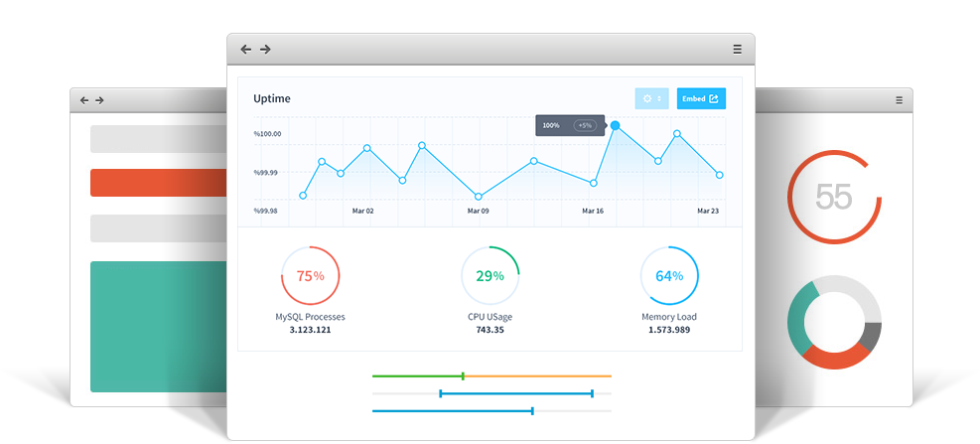Viewport: 980px width, 444px height.
Task: Click the Embed button
Action: point(701,98)
